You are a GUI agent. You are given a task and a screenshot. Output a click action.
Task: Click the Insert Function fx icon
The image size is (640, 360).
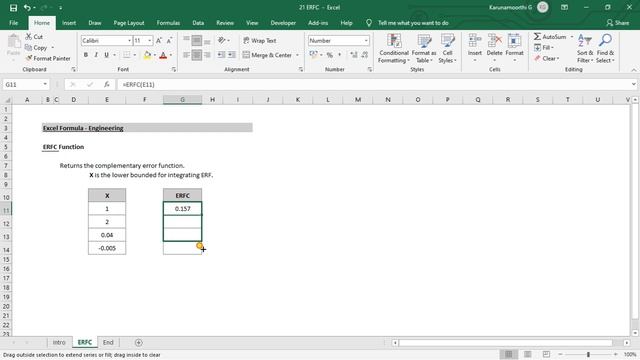(107, 84)
